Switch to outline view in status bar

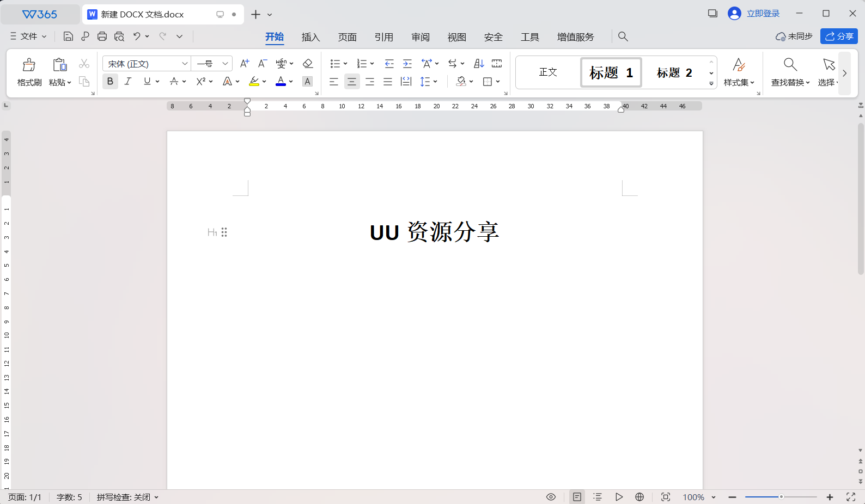tap(598, 497)
